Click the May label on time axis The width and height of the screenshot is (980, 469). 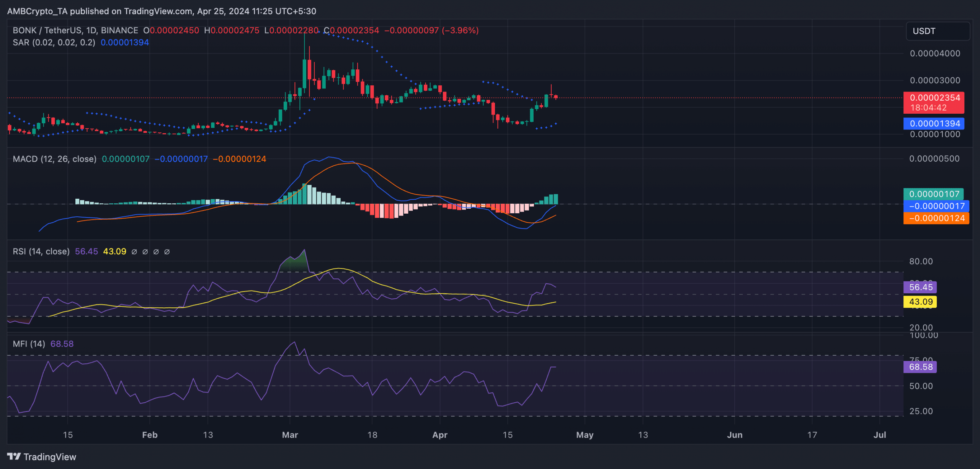tap(585, 435)
